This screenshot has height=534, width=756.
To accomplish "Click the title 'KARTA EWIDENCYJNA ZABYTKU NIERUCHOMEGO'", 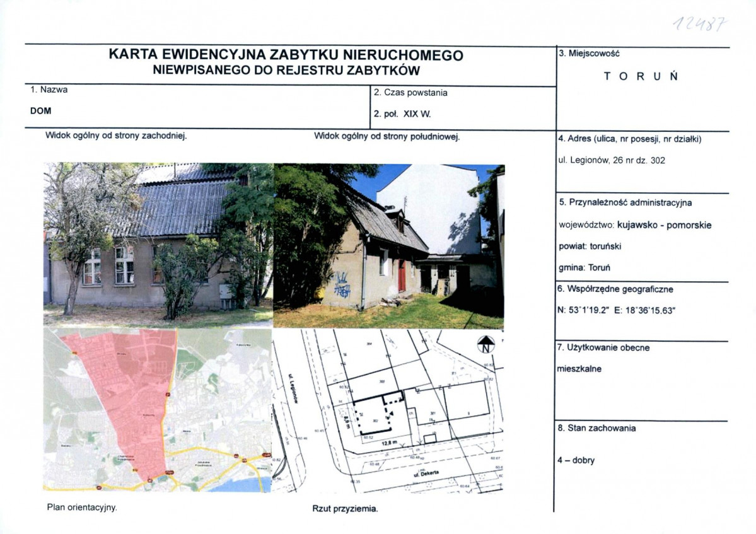I will [x=286, y=54].
